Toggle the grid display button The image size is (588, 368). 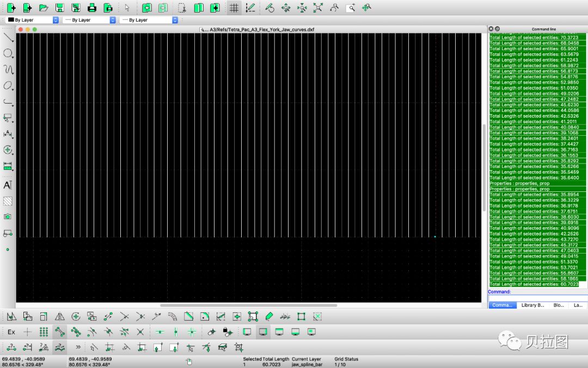[x=234, y=8]
